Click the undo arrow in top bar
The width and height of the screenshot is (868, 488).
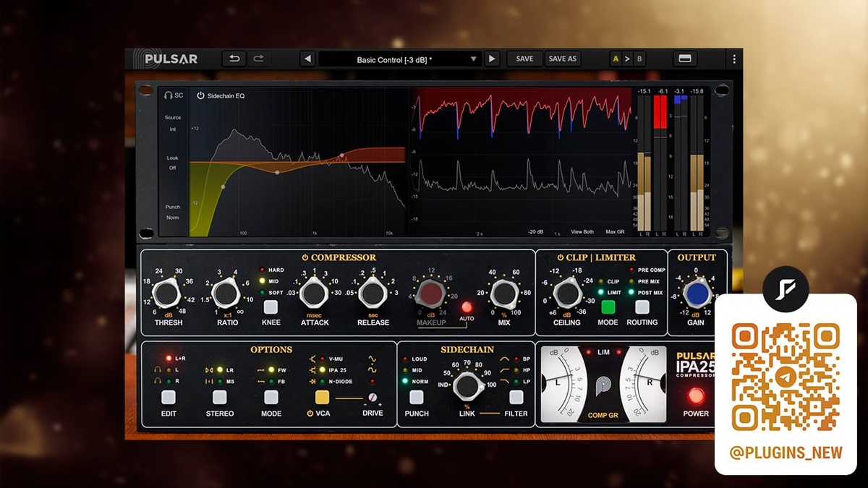[x=234, y=59]
